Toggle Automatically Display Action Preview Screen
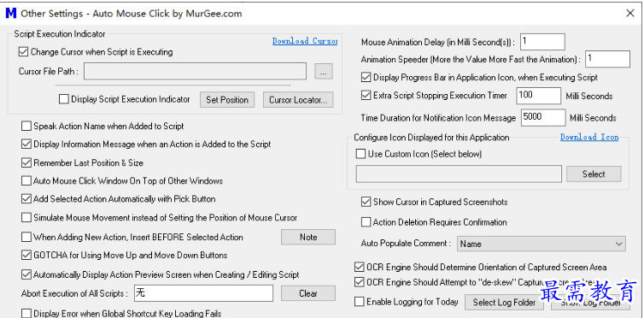644x318 pixels. (26, 274)
